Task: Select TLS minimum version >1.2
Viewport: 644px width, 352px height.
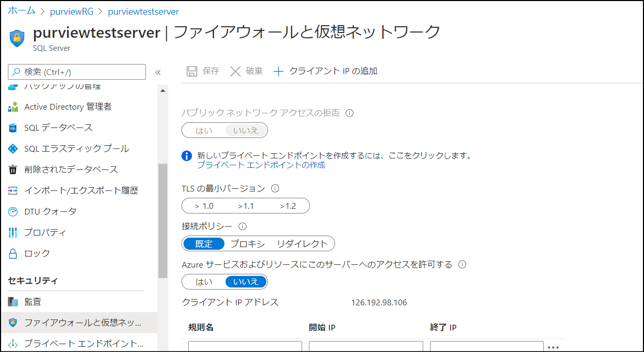Action: point(288,206)
